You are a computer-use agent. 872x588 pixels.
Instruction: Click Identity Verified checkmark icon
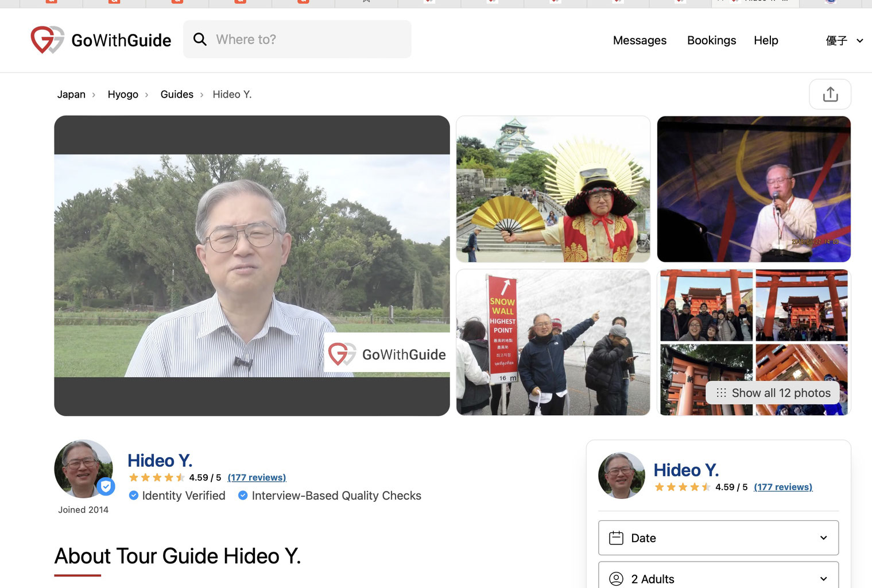[134, 496]
